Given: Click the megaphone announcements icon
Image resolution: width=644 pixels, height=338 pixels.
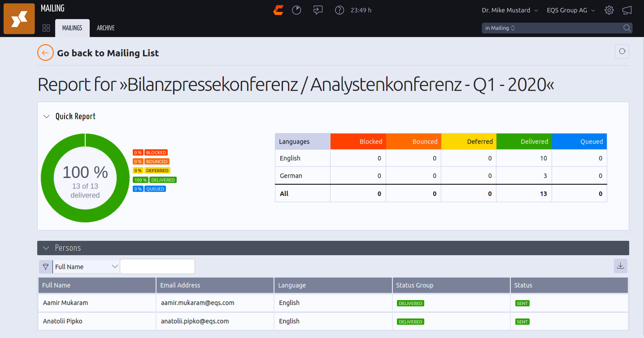Looking at the screenshot, I should 627,10.
